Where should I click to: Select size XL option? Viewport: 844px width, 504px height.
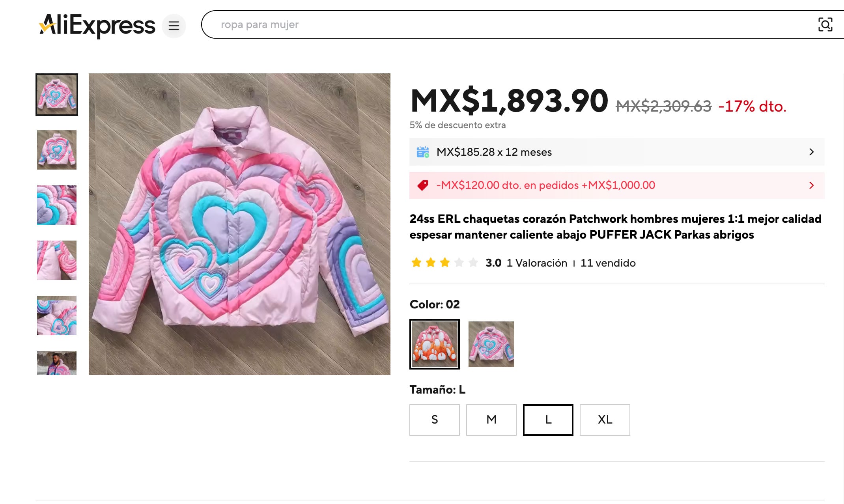(605, 420)
